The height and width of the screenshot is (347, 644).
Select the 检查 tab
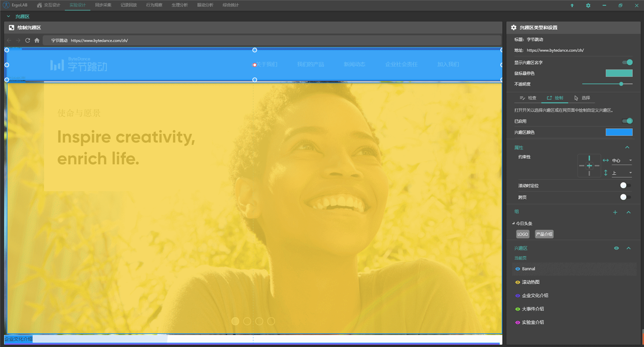coord(528,98)
